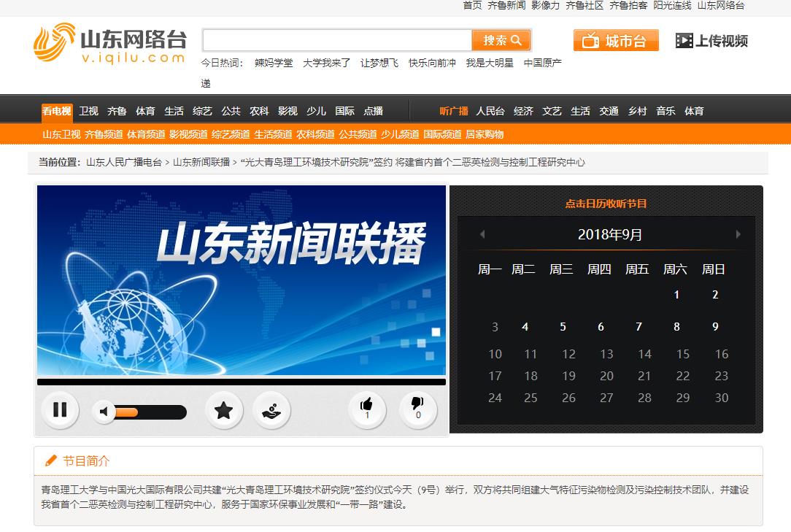Screen dimensions: 791x532
Task: Open 阳光连线 in top navigation
Action: click(x=672, y=6)
